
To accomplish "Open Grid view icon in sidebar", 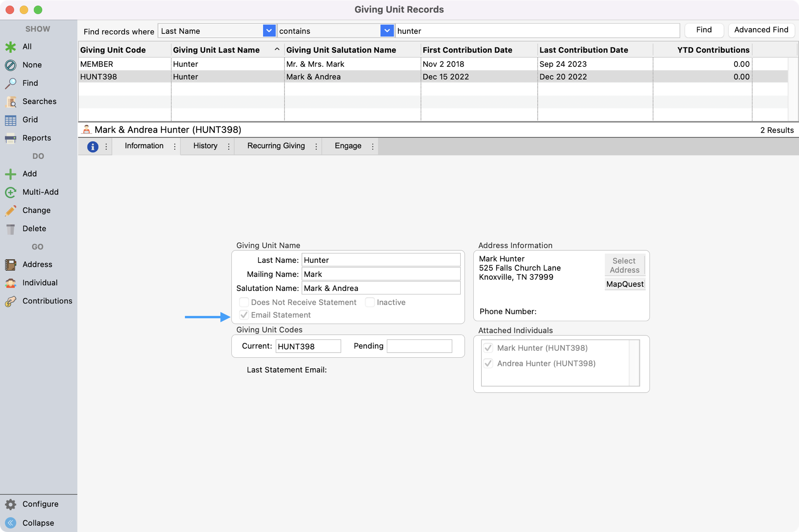I will [11, 120].
